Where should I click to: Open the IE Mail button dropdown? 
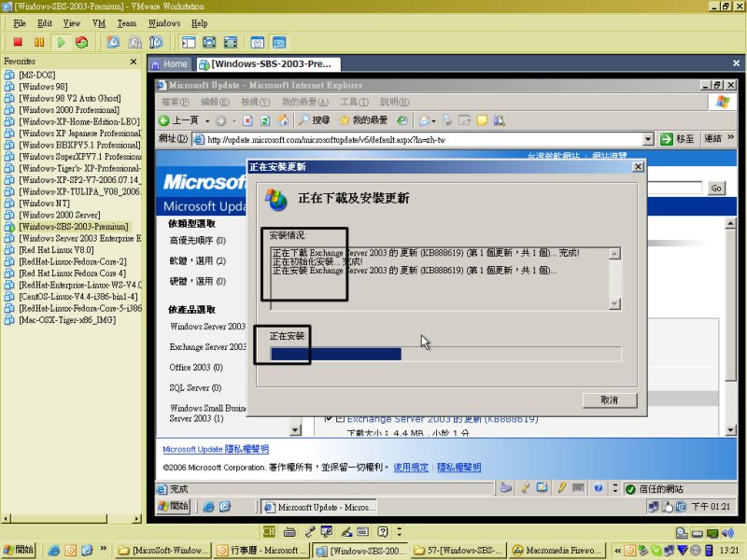[433, 121]
